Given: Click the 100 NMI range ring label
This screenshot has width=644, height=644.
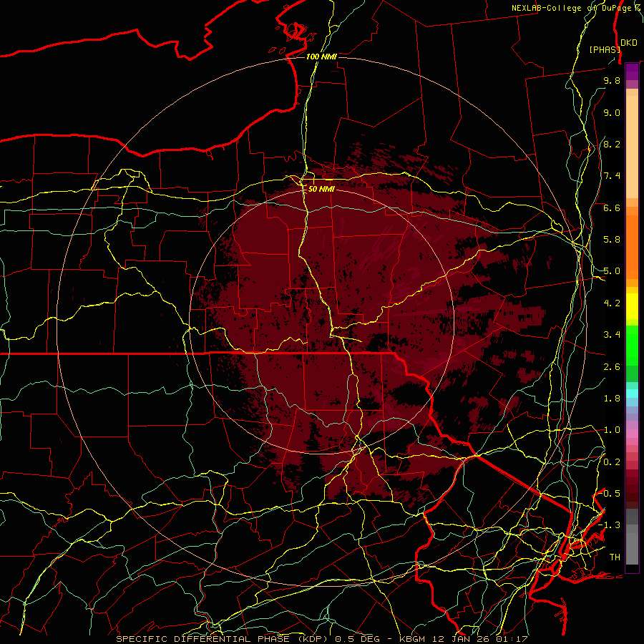Looking at the screenshot, I should click(321, 57).
